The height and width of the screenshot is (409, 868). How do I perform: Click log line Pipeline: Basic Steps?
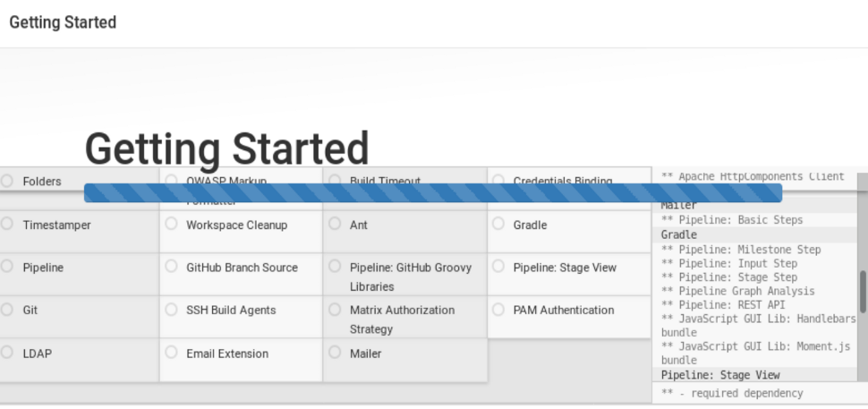[x=732, y=220]
